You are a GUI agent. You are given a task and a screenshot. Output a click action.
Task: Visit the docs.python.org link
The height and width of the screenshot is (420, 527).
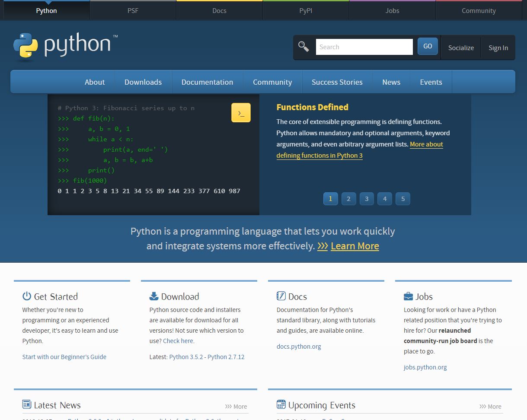pyautogui.click(x=299, y=347)
